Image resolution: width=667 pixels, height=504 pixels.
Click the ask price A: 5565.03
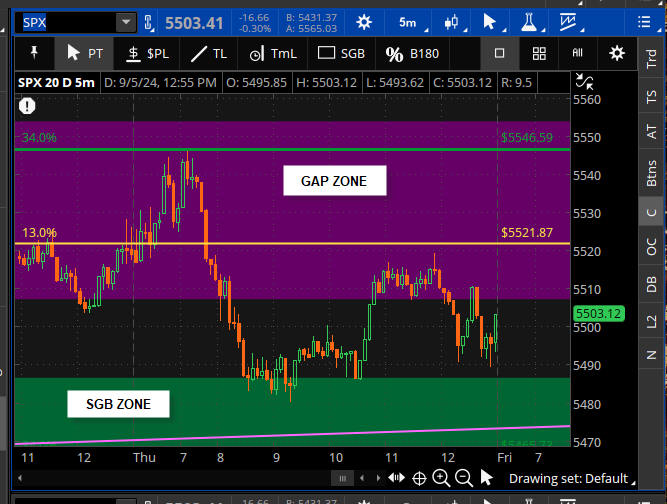311,28
